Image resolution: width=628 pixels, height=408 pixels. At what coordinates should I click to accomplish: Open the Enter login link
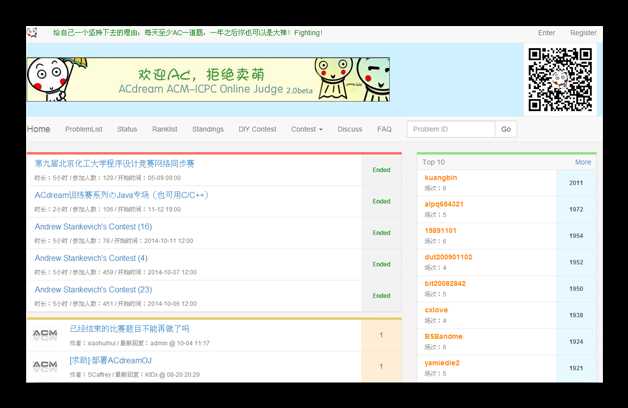pos(546,33)
